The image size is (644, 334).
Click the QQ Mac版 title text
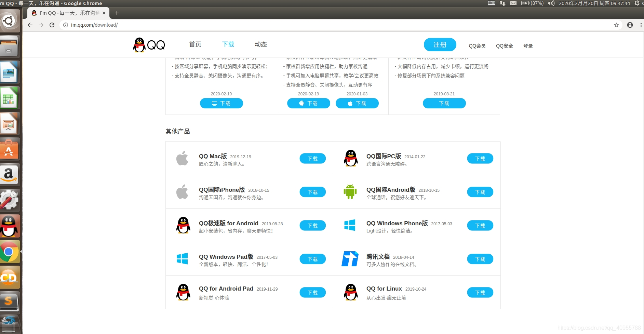(213, 156)
